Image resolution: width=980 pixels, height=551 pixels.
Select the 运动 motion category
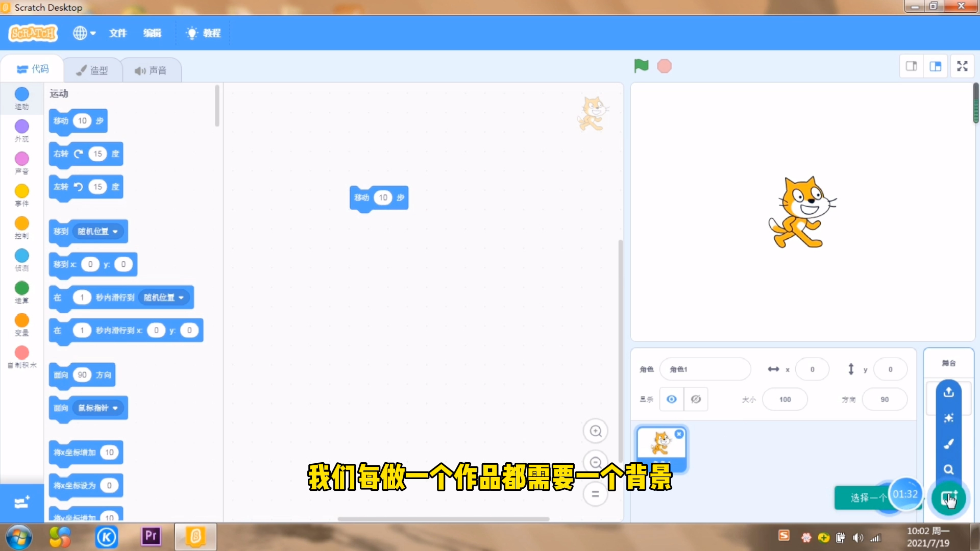pyautogui.click(x=21, y=98)
